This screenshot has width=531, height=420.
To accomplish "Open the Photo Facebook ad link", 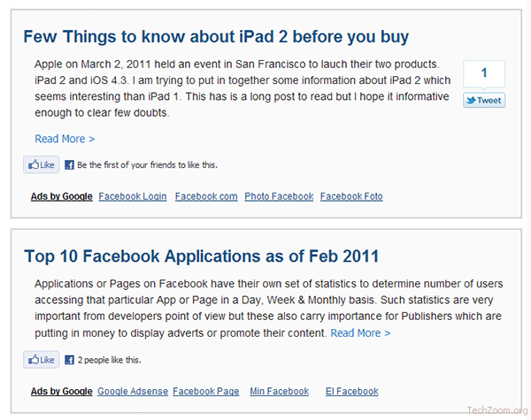I will click(279, 196).
